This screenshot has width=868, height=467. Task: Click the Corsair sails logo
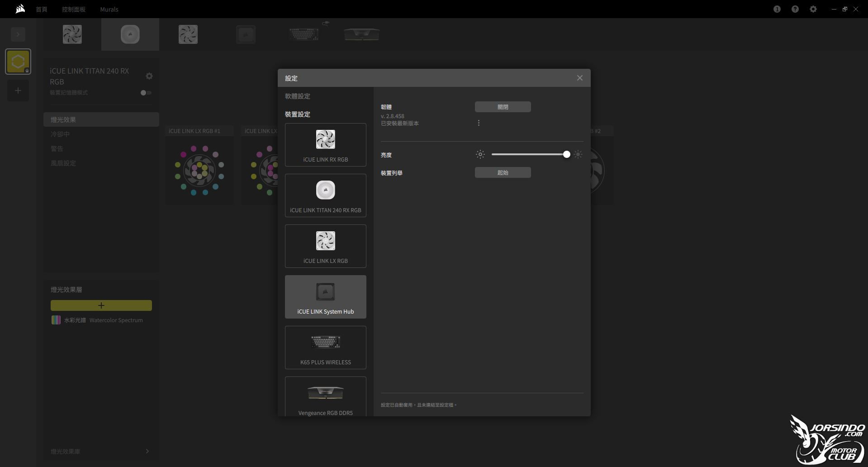click(20, 9)
